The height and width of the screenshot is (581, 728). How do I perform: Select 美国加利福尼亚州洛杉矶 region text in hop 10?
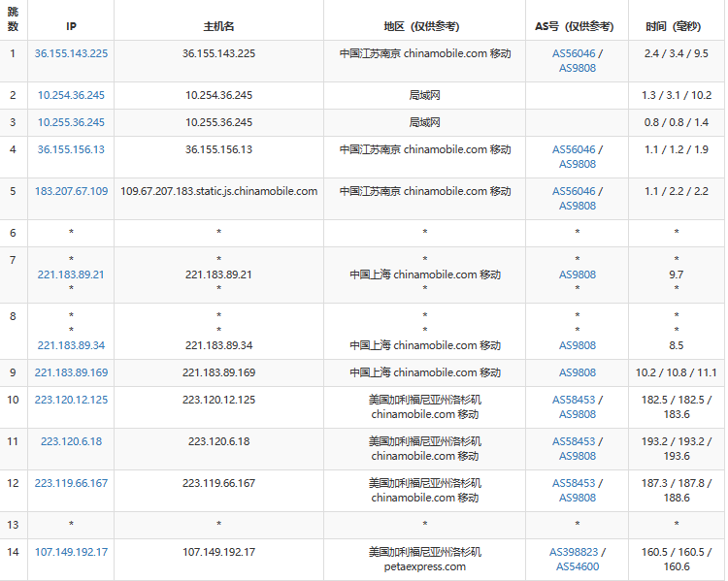[x=424, y=400]
